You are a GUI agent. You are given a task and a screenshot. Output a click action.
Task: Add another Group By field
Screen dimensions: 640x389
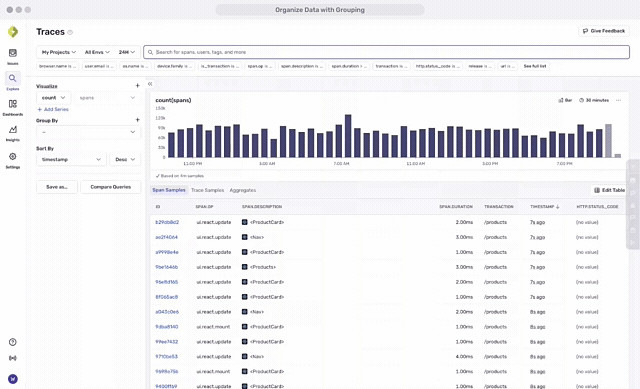coord(138,120)
